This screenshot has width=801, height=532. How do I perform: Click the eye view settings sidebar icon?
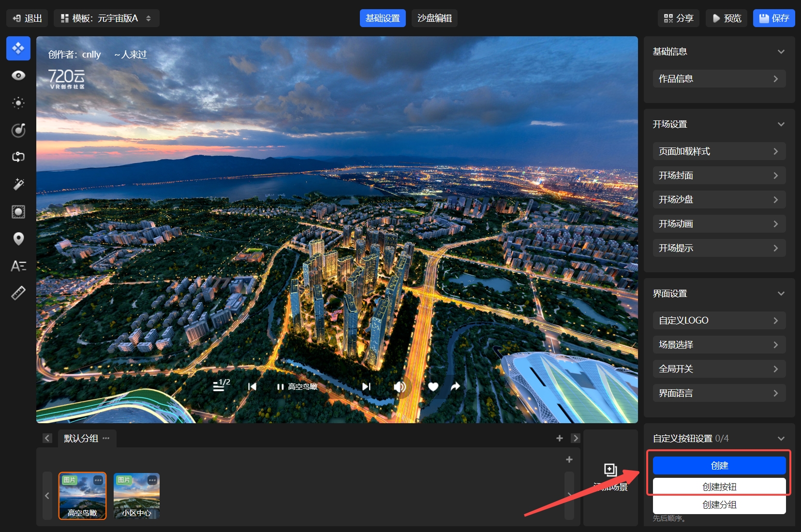[x=18, y=75]
